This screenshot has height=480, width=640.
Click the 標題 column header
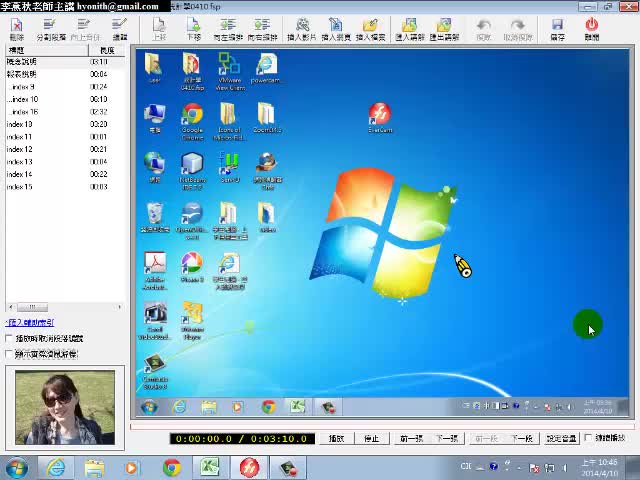[x=47, y=50]
